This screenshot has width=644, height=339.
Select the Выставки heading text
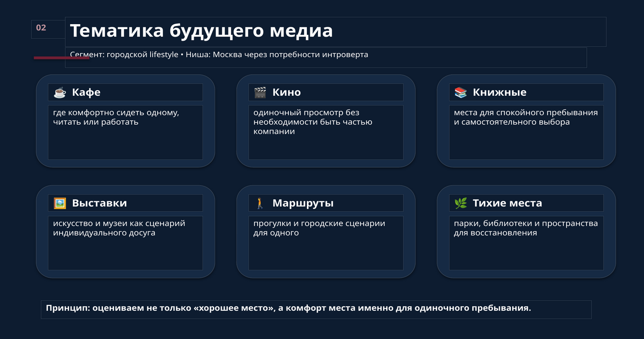(99, 203)
